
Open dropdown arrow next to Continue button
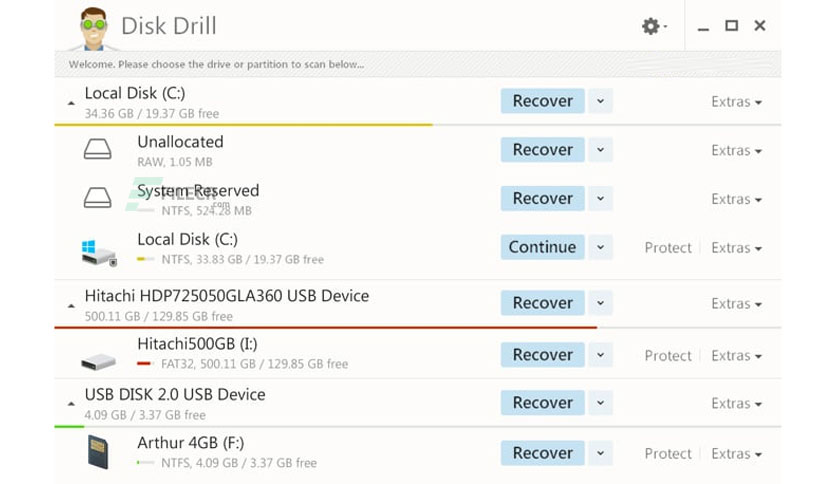[600, 247]
